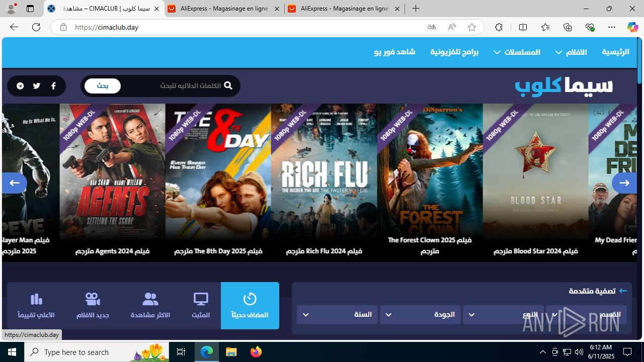644x362 pixels.
Task: Switch to second AliExpress tab
Action: [344, 9]
